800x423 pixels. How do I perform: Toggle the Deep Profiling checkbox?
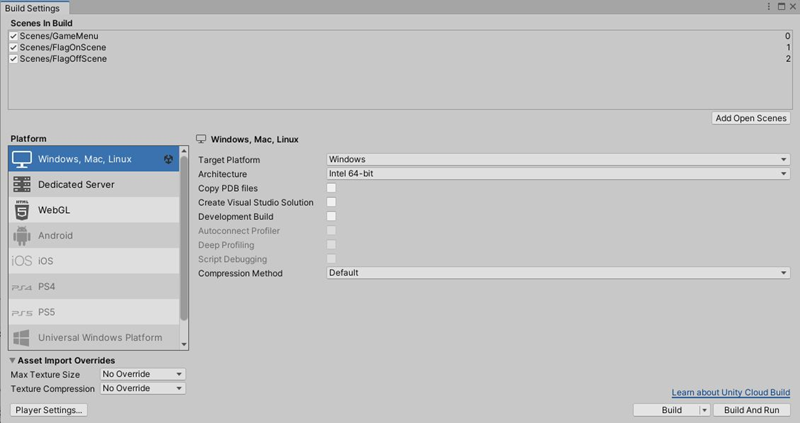click(x=331, y=245)
